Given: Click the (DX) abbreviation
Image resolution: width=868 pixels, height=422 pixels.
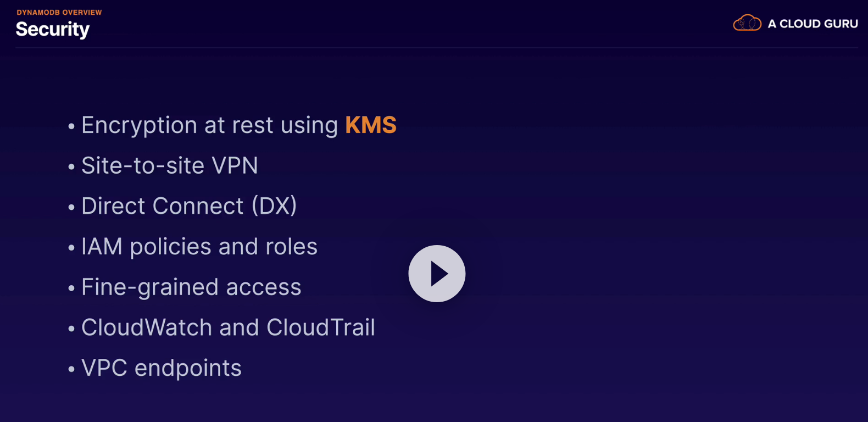Looking at the screenshot, I should [x=274, y=206].
